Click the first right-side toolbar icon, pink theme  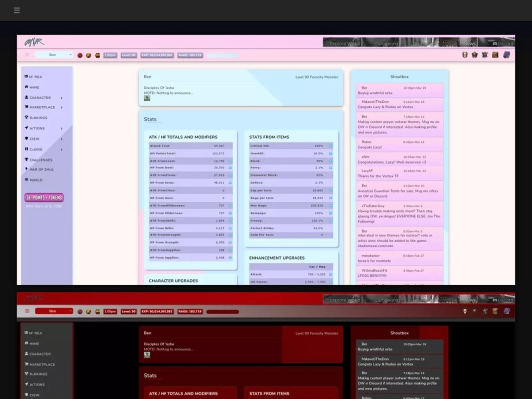(x=465, y=55)
